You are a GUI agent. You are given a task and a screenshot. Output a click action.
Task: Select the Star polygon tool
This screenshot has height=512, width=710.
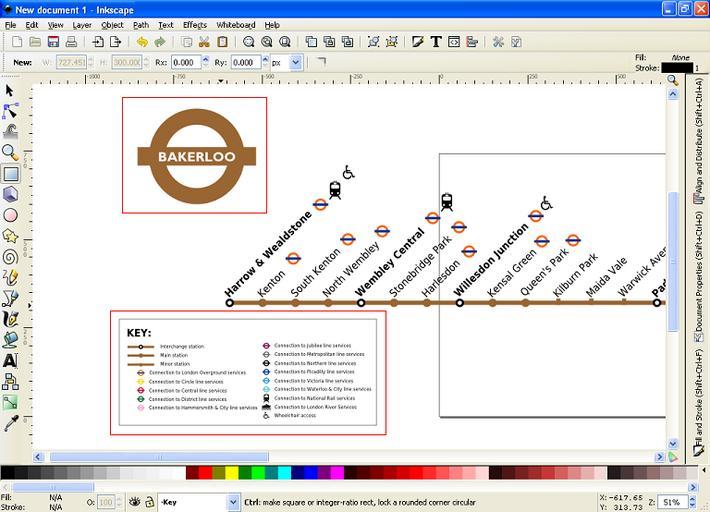[x=10, y=236]
